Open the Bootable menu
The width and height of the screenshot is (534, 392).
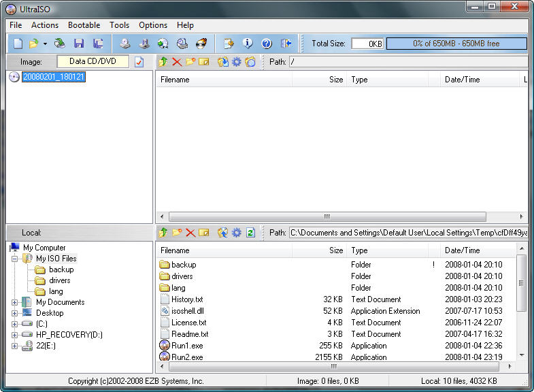(x=84, y=25)
